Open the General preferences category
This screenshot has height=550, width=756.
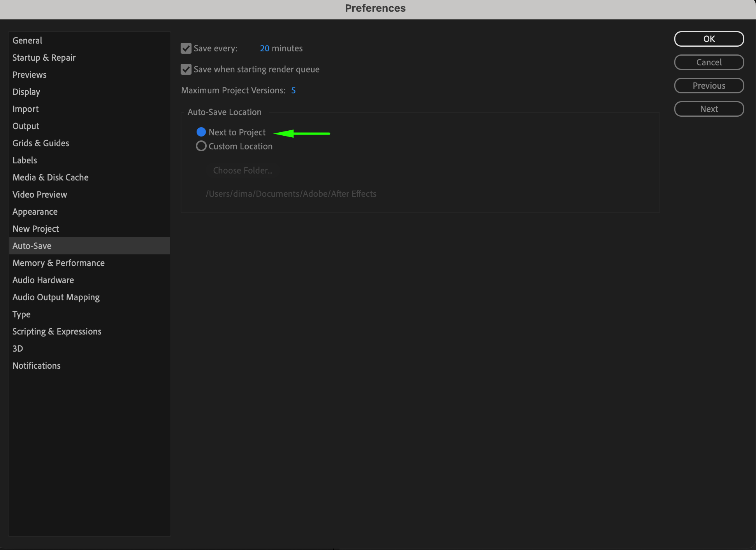[27, 40]
